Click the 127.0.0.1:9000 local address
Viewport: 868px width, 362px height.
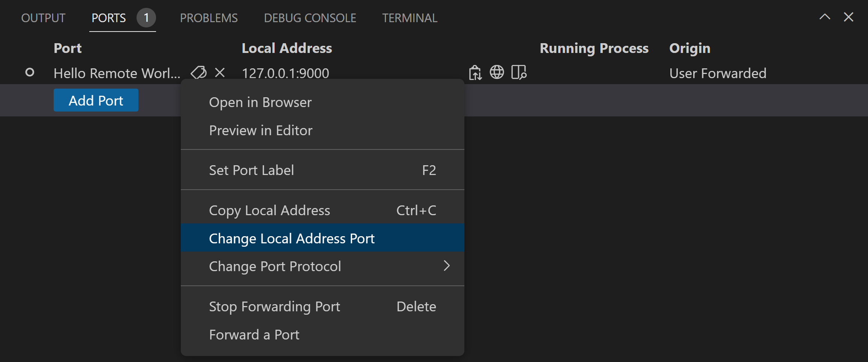tap(285, 73)
